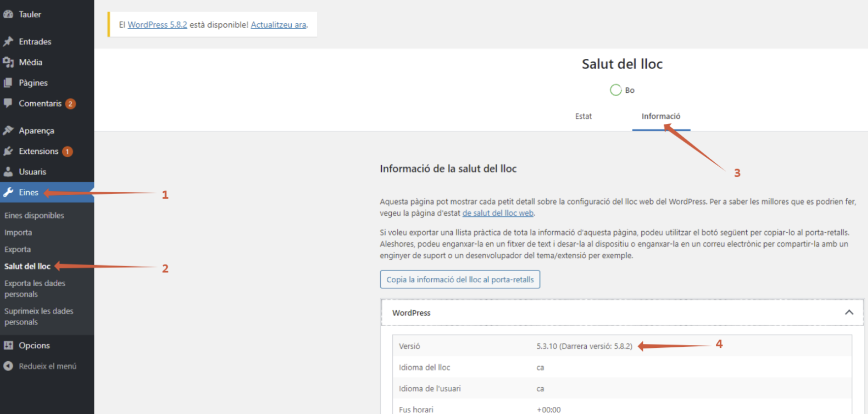Click the Actualitzeu ara link
868x414 pixels.
coord(278,25)
